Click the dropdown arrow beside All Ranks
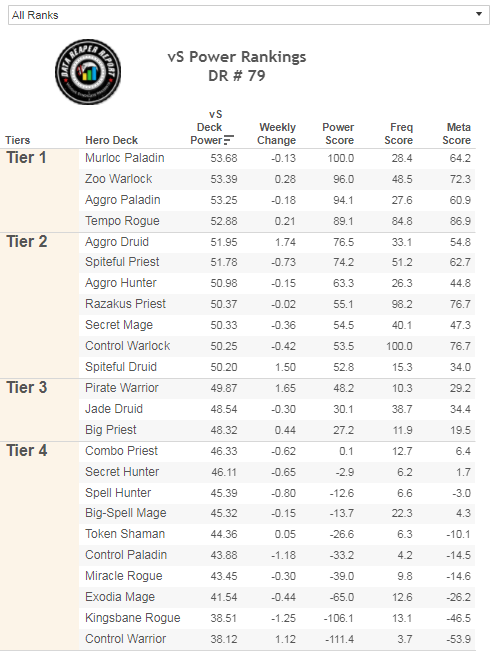This screenshot has width=498, height=655. click(479, 14)
